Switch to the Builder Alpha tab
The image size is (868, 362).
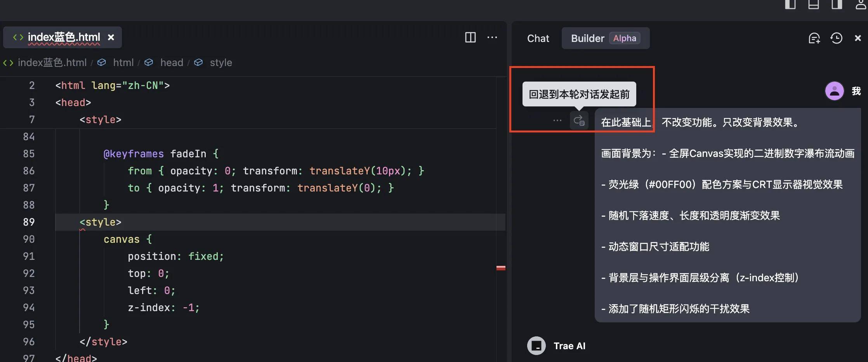click(x=605, y=38)
